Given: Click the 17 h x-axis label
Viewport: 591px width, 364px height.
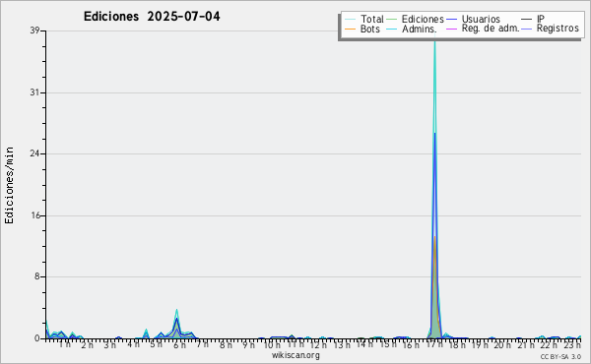Looking at the screenshot, I should click(434, 344).
